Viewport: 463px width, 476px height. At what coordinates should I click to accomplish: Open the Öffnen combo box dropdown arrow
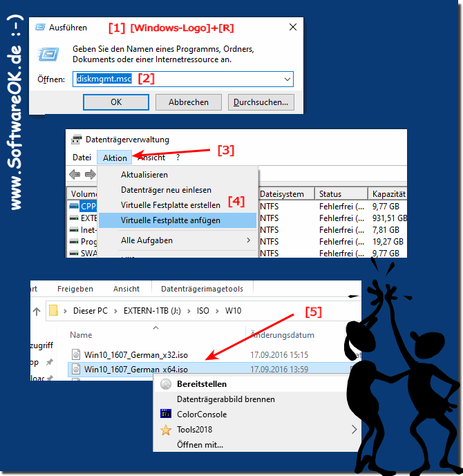pyautogui.click(x=287, y=79)
